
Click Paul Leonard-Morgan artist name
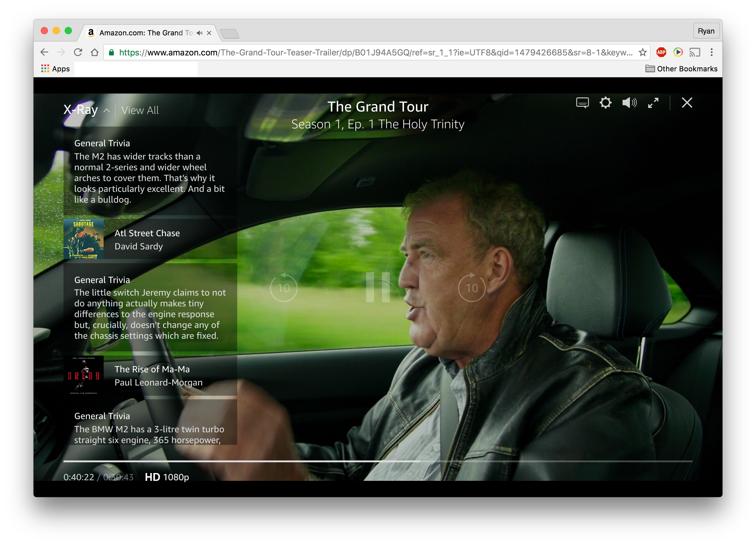click(158, 382)
